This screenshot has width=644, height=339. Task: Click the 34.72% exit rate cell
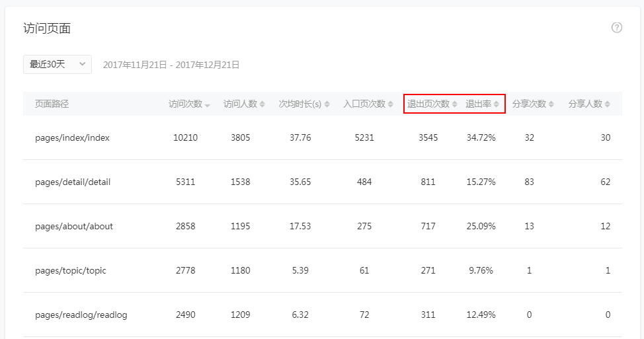tap(481, 138)
